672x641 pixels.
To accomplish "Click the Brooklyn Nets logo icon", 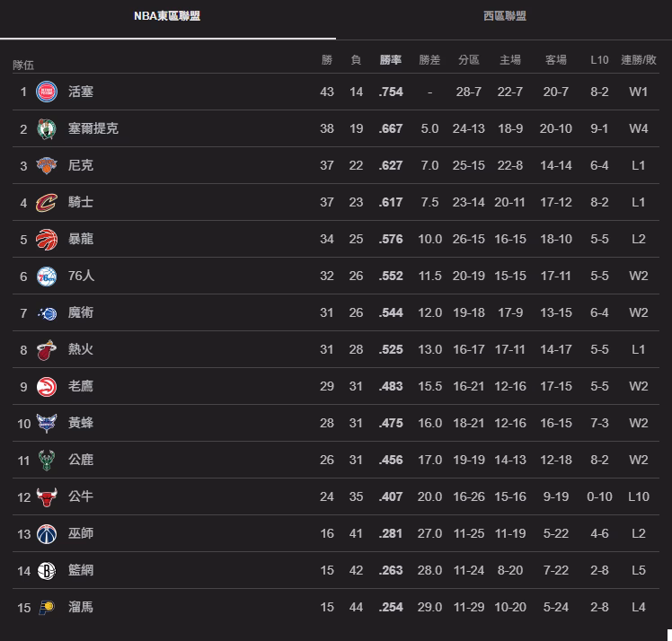I will (x=47, y=570).
